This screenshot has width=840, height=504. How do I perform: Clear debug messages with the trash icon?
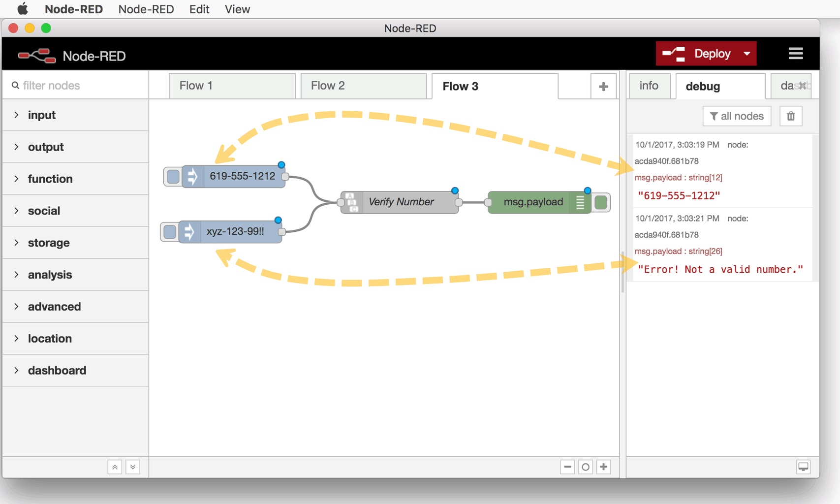[x=791, y=116]
